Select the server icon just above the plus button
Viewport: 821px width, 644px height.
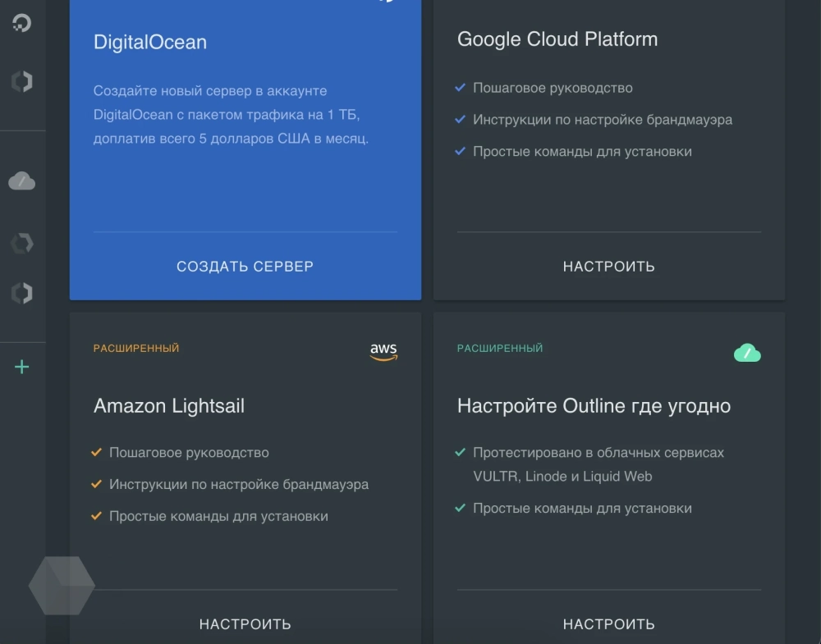pos(22,293)
